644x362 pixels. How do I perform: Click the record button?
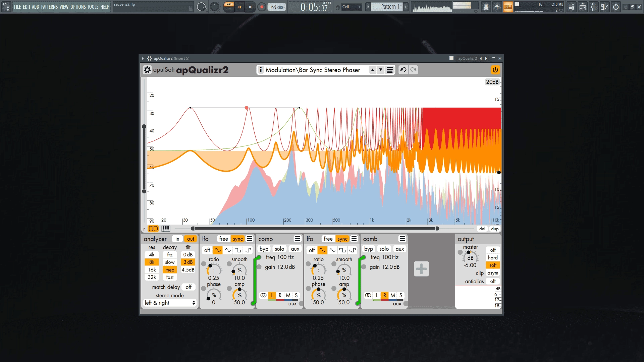(262, 7)
